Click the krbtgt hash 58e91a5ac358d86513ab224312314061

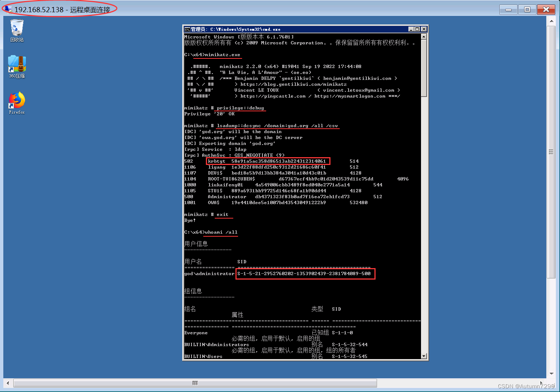tap(279, 161)
